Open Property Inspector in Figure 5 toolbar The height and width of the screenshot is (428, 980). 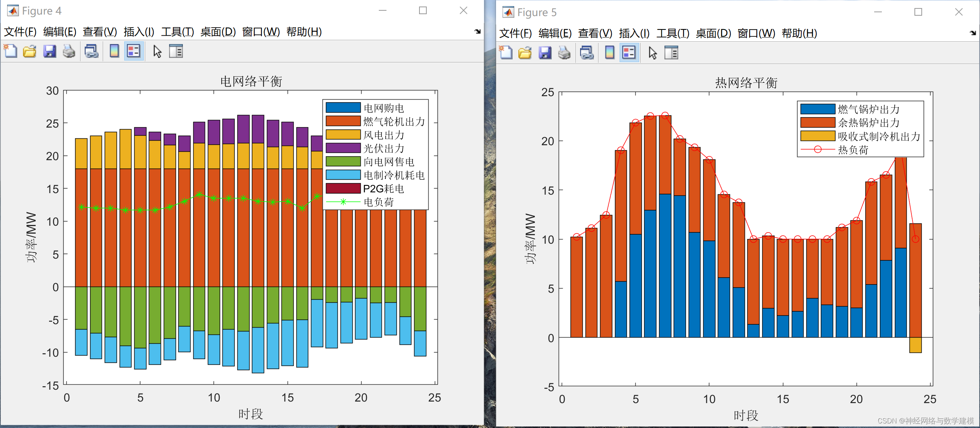tap(671, 52)
